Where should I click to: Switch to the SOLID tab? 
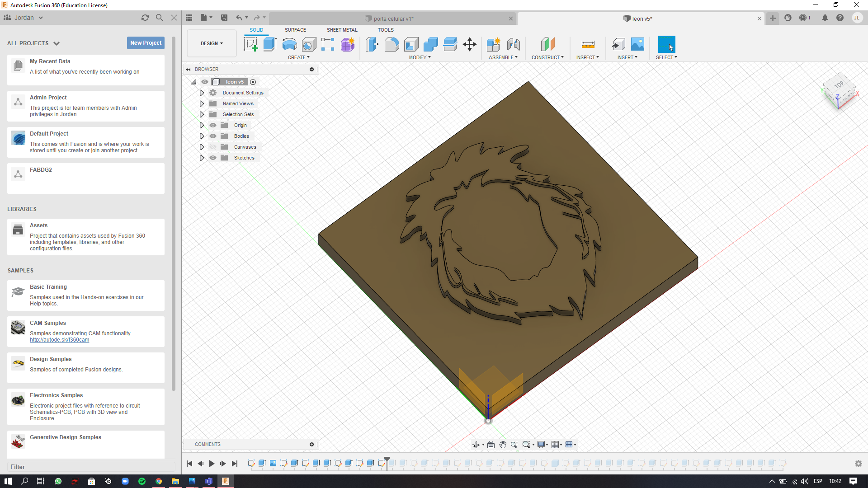click(256, 30)
